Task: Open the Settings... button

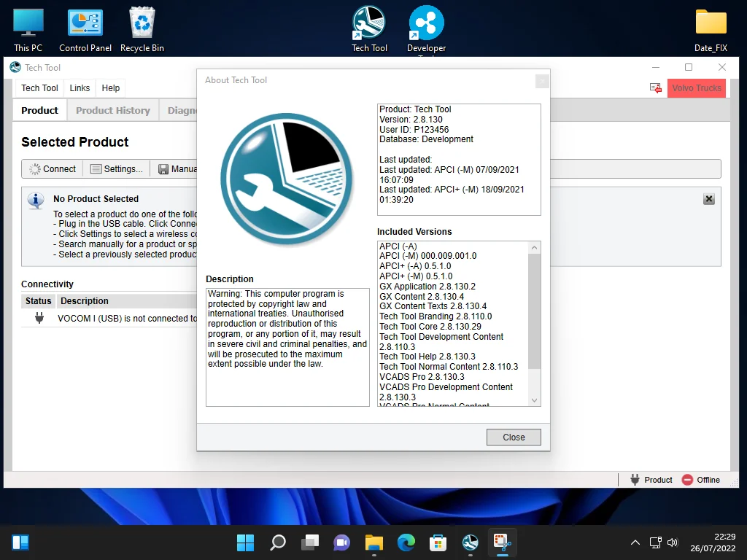Action: 117,169
